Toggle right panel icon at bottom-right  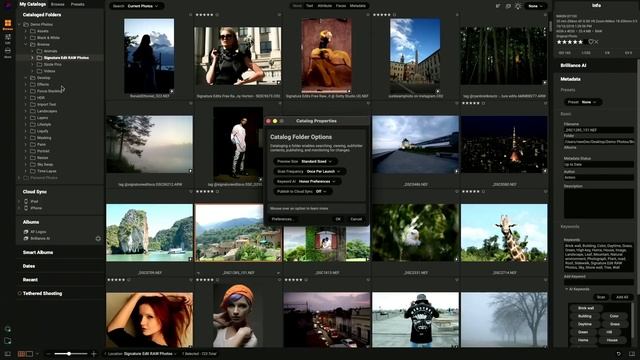tap(632, 354)
